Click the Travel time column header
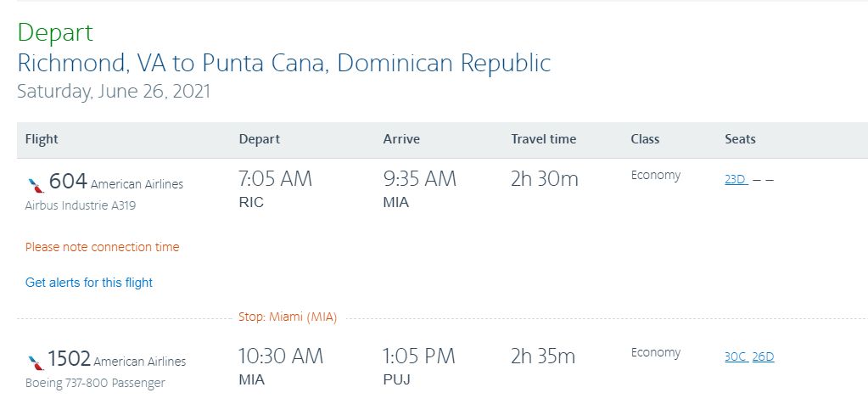The width and height of the screenshot is (868, 404). 543,139
